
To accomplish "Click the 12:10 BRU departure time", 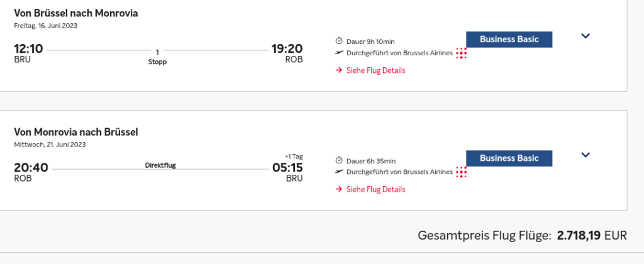I will [28, 53].
